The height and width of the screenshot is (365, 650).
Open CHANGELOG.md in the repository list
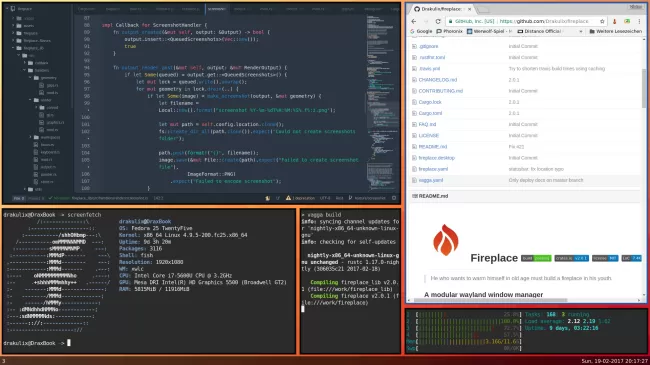pyautogui.click(x=437, y=80)
